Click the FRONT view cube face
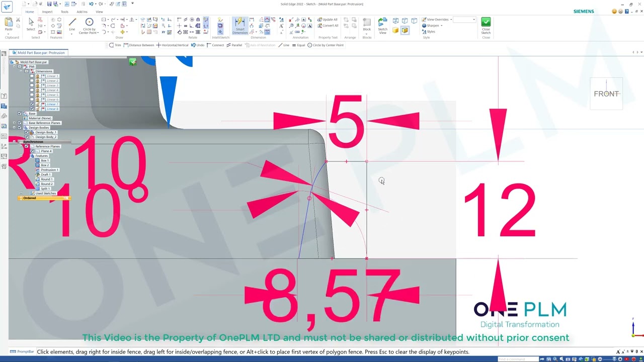Image resolution: width=644 pixels, height=362 pixels. (606, 94)
